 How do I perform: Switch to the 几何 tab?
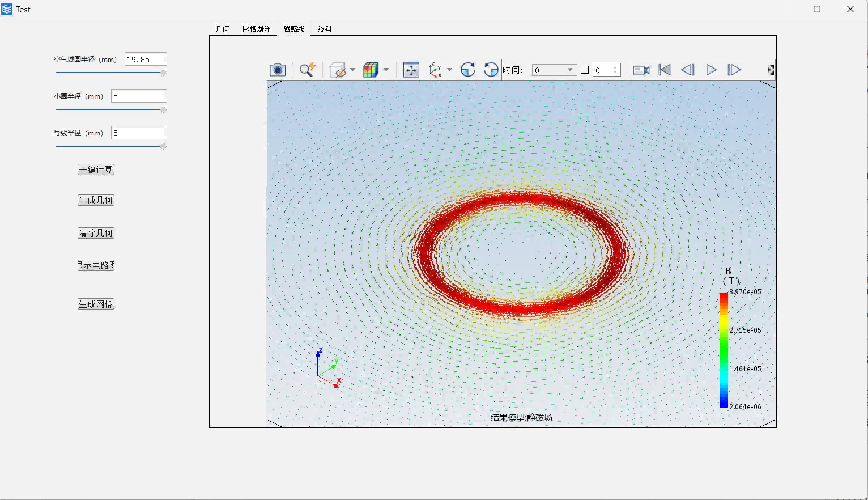(222, 29)
